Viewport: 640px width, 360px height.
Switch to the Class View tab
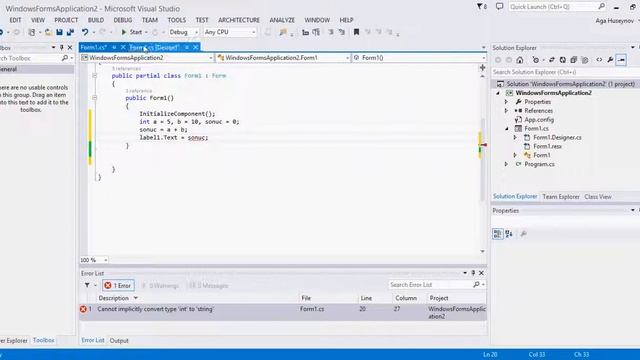(x=598, y=197)
